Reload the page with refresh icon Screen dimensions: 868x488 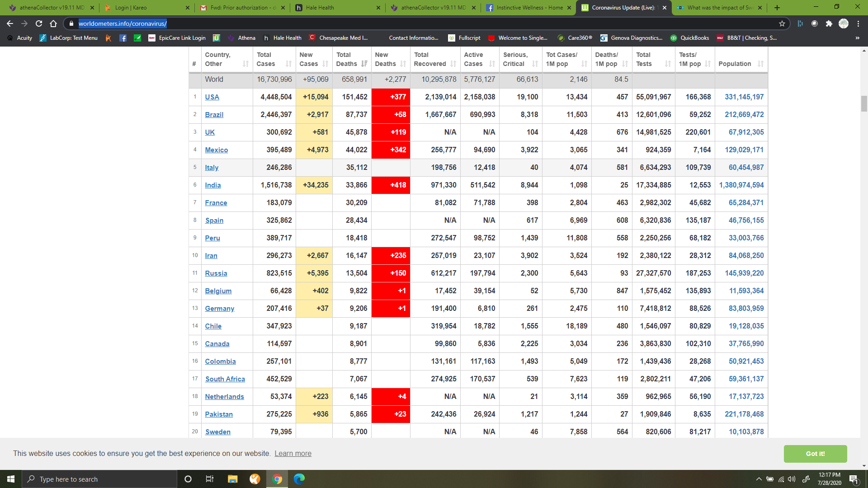tap(39, 23)
